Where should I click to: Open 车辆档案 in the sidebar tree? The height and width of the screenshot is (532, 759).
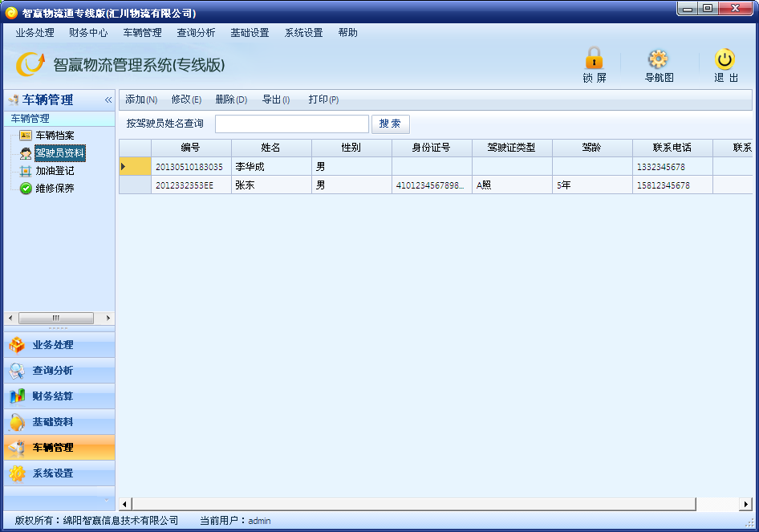[x=55, y=135]
